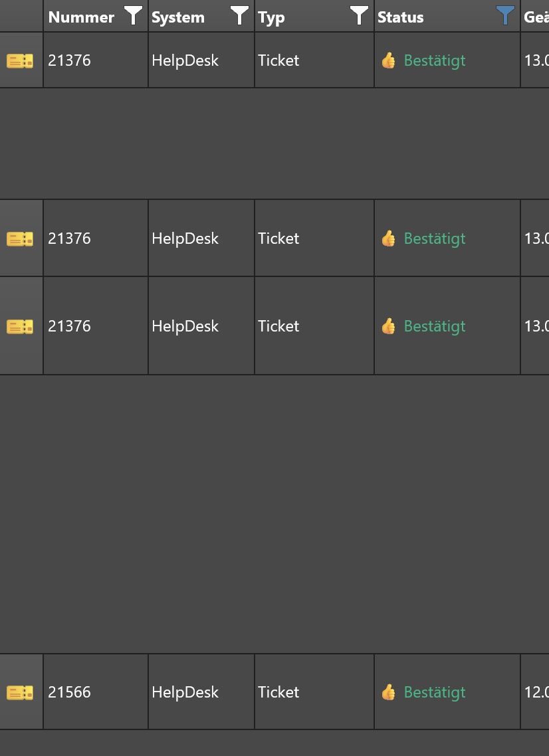Sort by the System column header
The width and height of the screenshot is (549, 756).
tap(178, 17)
